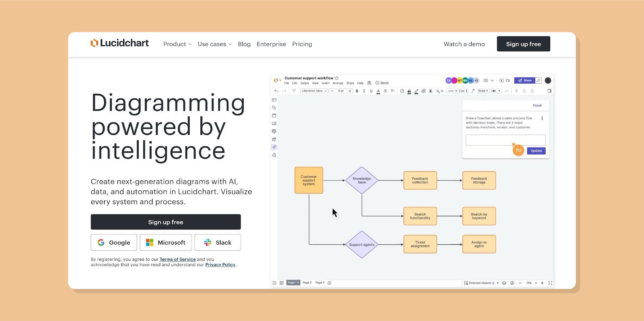Open the comments icon in the editor header
The image size is (644, 321).
click(x=486, y=81)
